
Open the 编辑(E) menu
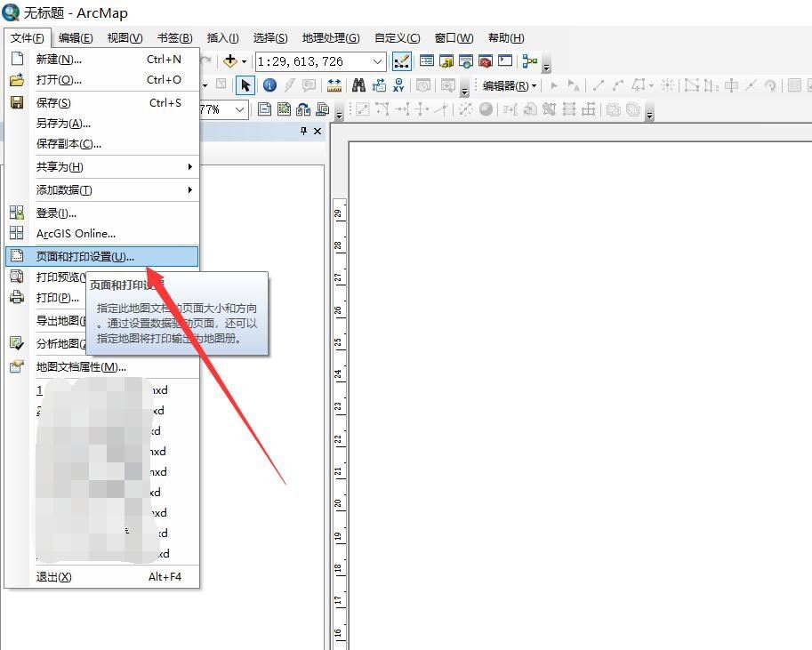(76, 38)
